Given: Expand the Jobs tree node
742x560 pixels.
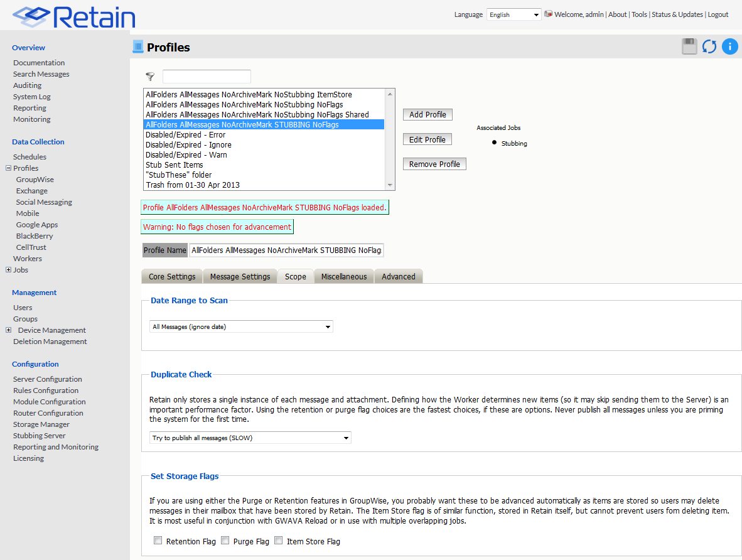Looking at the screenshot, I should click(8, 270).
